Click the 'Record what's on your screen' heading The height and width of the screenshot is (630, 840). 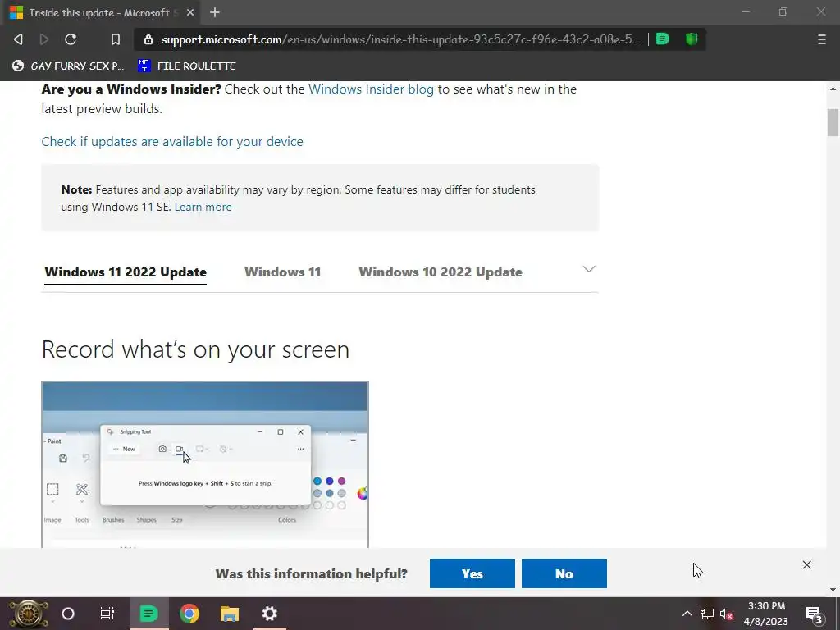click(x=195, y=349)
